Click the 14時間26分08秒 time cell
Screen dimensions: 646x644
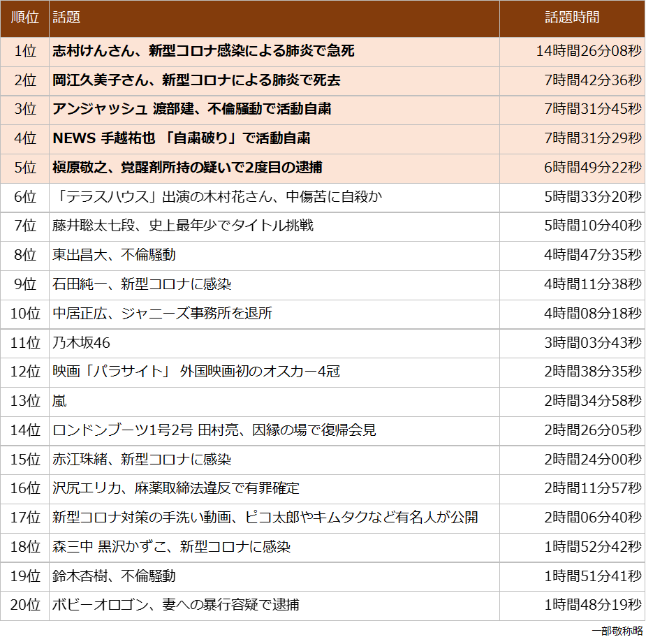tap(588, 51)
